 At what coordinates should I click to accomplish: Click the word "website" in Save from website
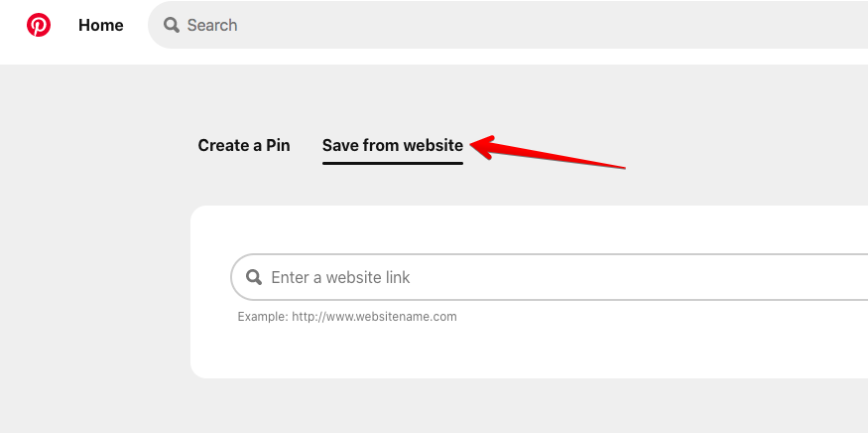[433, 145]
